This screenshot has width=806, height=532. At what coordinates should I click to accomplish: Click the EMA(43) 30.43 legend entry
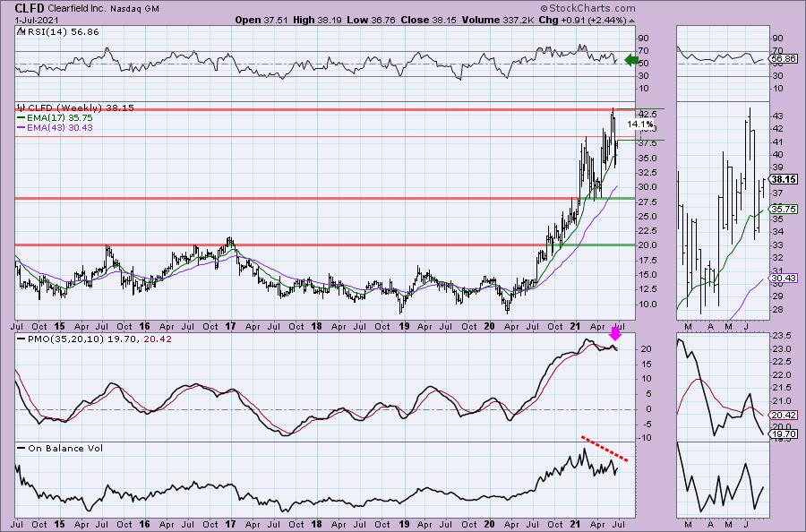point(60,127)
